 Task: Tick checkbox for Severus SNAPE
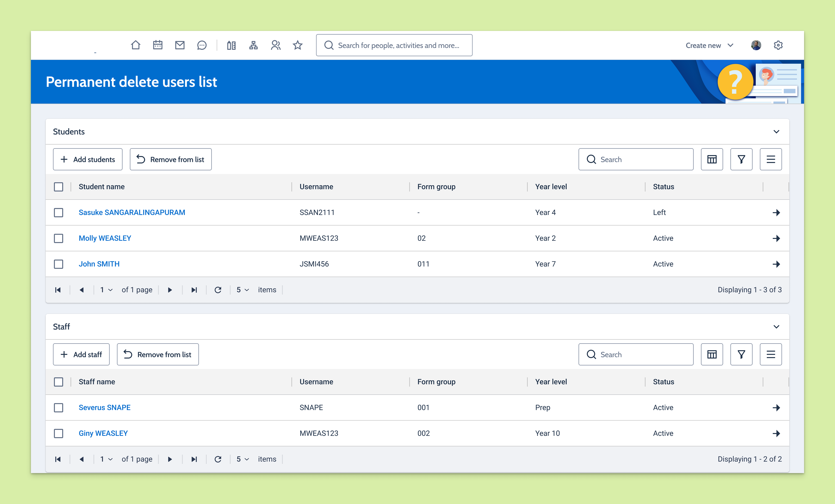pyautogui.click(x=59, y=407)
